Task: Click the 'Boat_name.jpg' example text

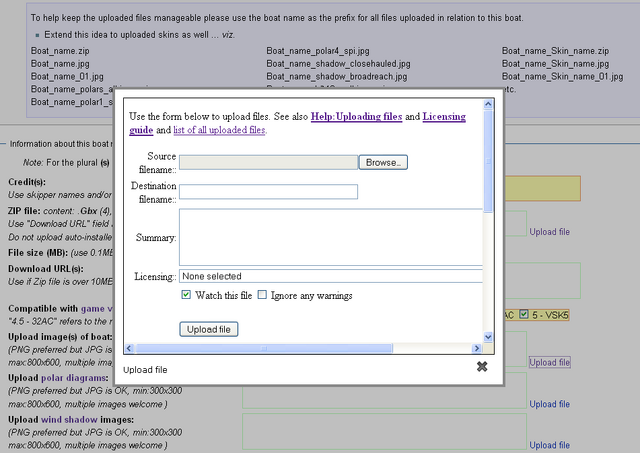Action: coord(60,64)
